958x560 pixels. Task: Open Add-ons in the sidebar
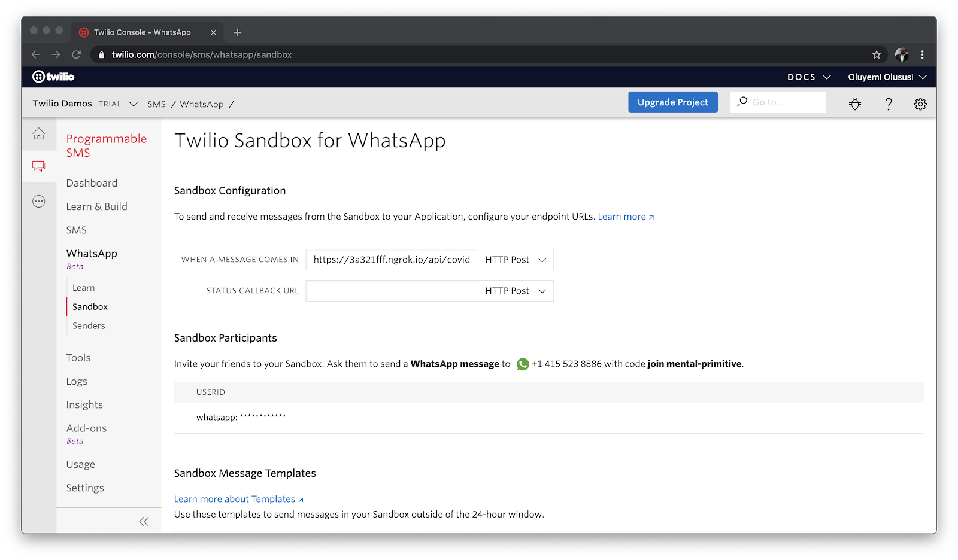pos(86,428)
